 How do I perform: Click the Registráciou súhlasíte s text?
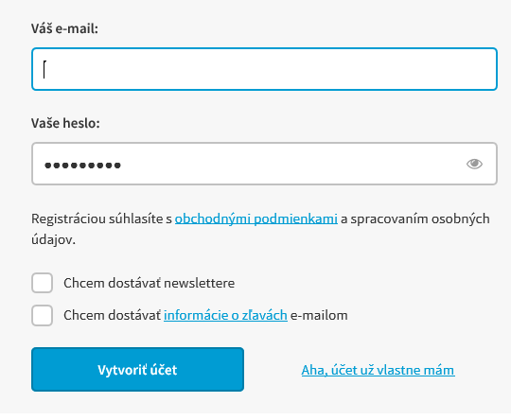coord(101,219)
